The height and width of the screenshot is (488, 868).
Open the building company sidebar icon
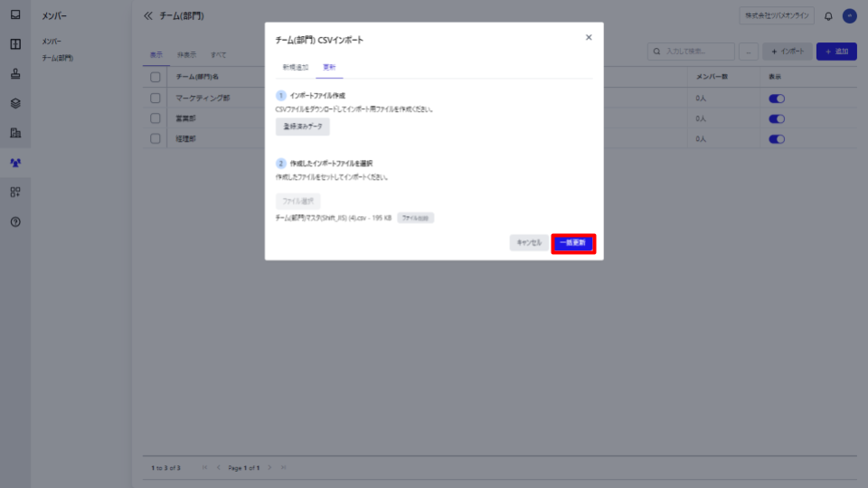tap(15, 133)
